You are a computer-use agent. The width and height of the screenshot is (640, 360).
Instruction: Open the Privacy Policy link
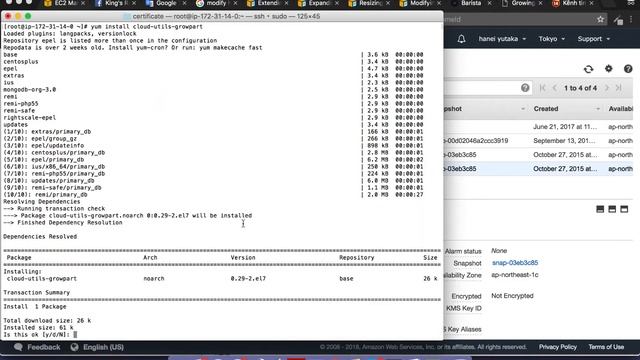point(558,347)
